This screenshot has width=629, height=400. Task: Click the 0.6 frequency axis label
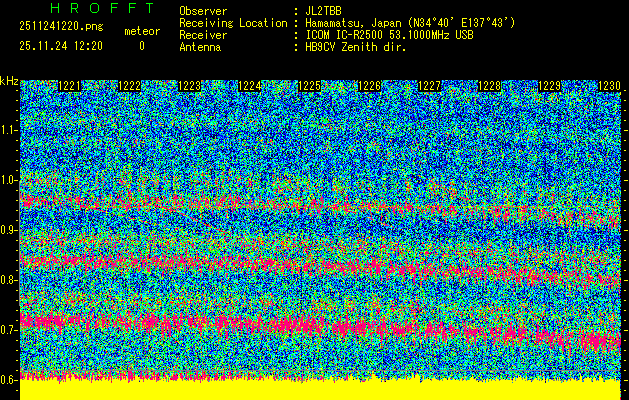9,380
